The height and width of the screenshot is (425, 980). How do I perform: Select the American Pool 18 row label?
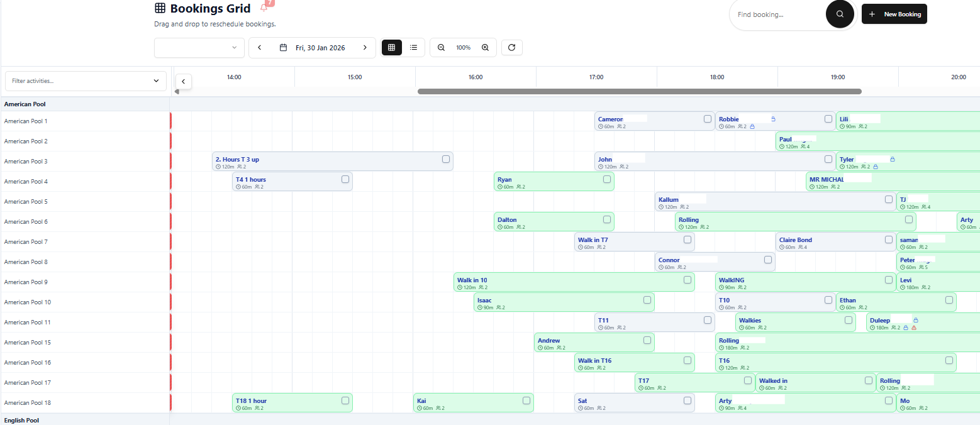pyautogui.click(x=28, y=403)
